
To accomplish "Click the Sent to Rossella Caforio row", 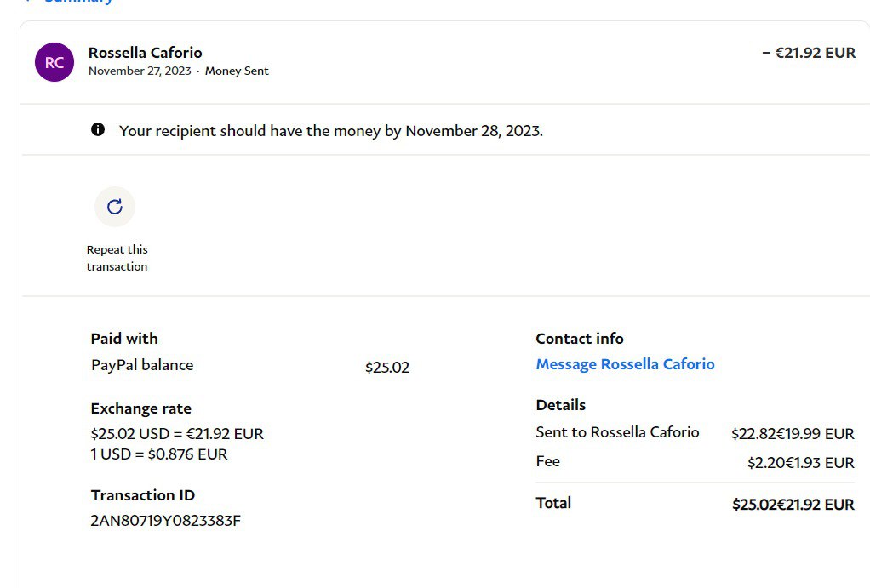I will pos(617,432).
